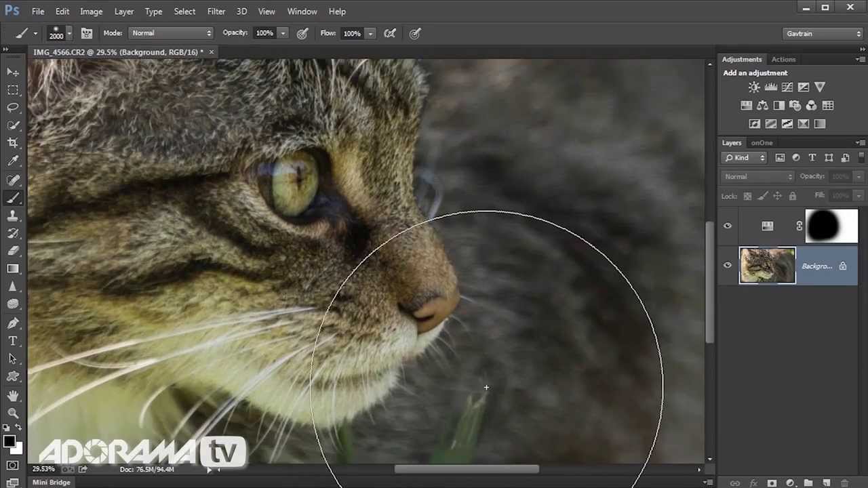The height and width of the screenshot is (488, 868).
Task: Toggle pressure for size button
Action: tap(415, 33)
